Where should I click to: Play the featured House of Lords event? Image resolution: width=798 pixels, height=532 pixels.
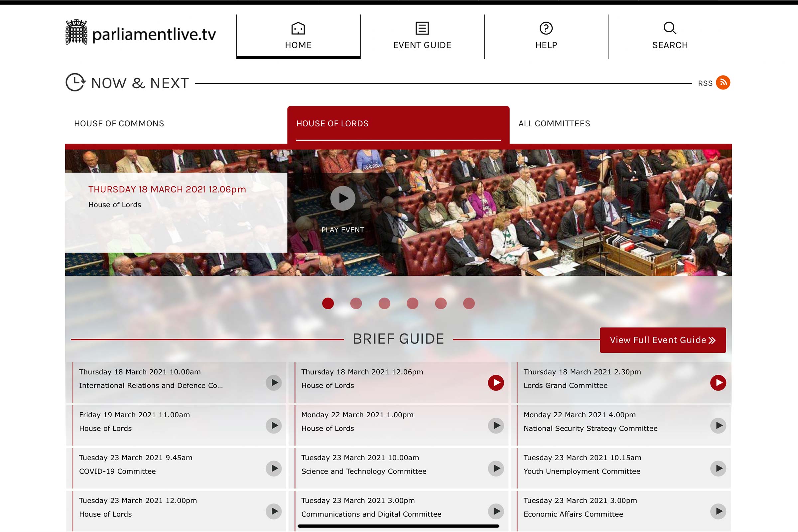[343, 198]
